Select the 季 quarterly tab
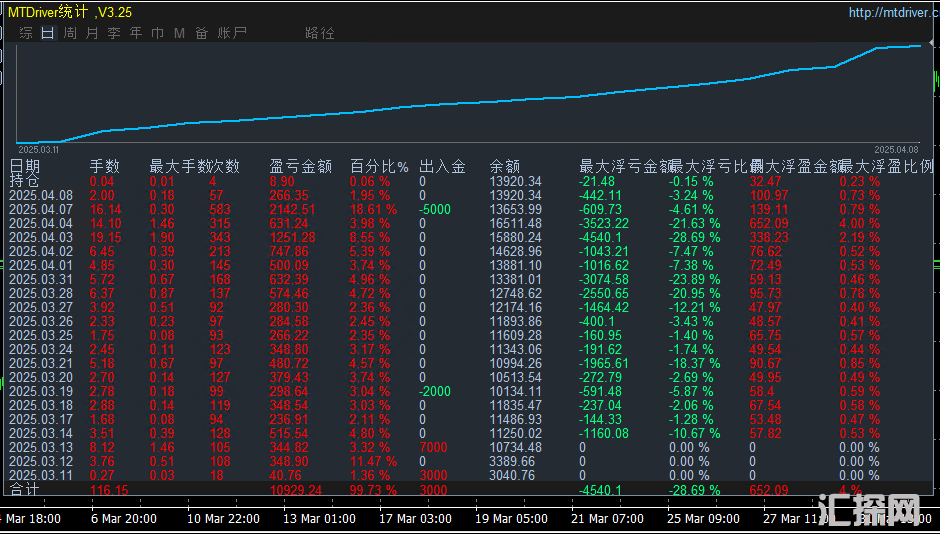 click(114, 33)
